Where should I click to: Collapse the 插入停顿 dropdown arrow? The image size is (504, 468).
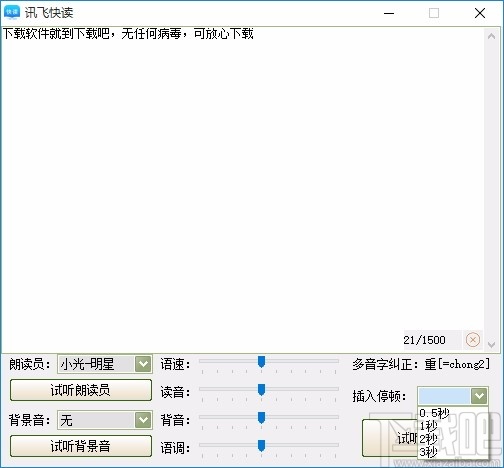[479, 396]
